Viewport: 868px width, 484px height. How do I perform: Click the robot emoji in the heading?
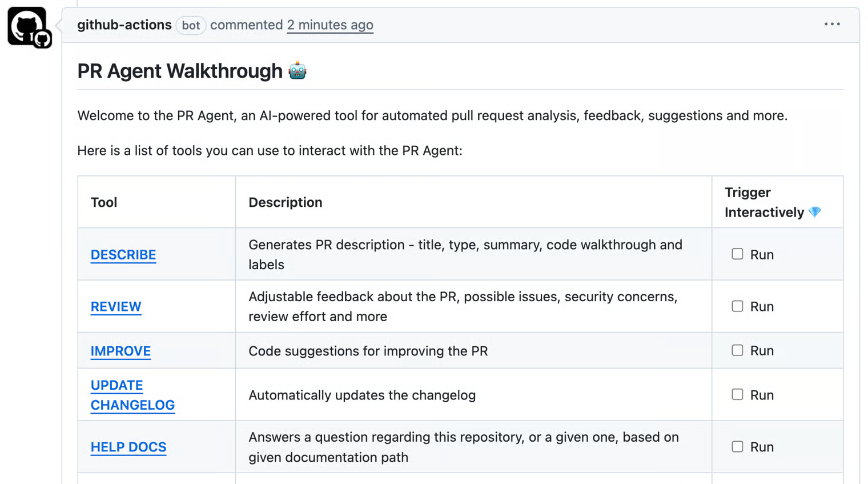coord(298,71)
